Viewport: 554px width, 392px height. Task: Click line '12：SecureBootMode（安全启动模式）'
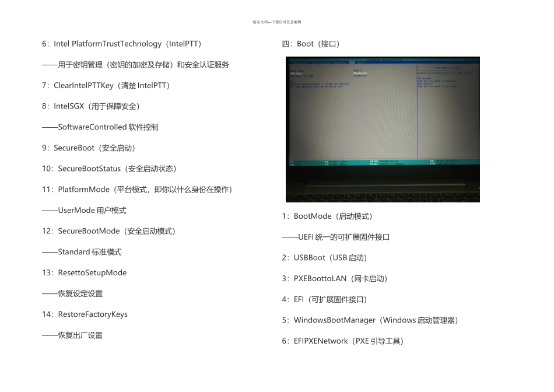[x=109, y=231]
